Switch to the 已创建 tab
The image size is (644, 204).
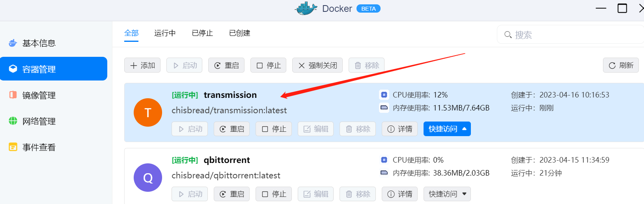[x=240, y=33]
